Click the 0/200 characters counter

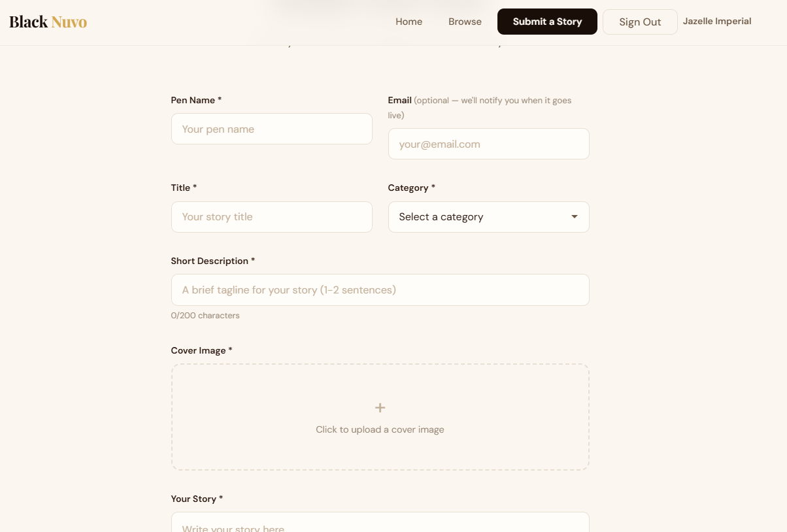pyautogui.click(x=205, y=315)
